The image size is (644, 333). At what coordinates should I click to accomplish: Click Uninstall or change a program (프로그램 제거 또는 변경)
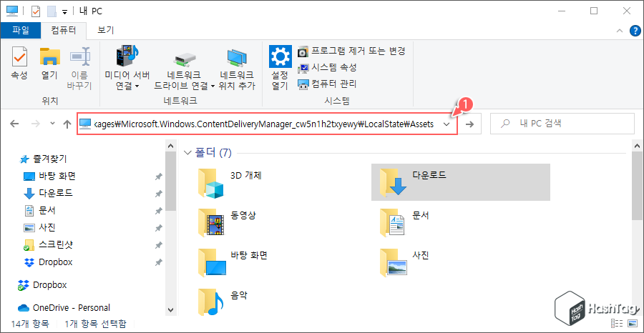(x=351, y=51)
